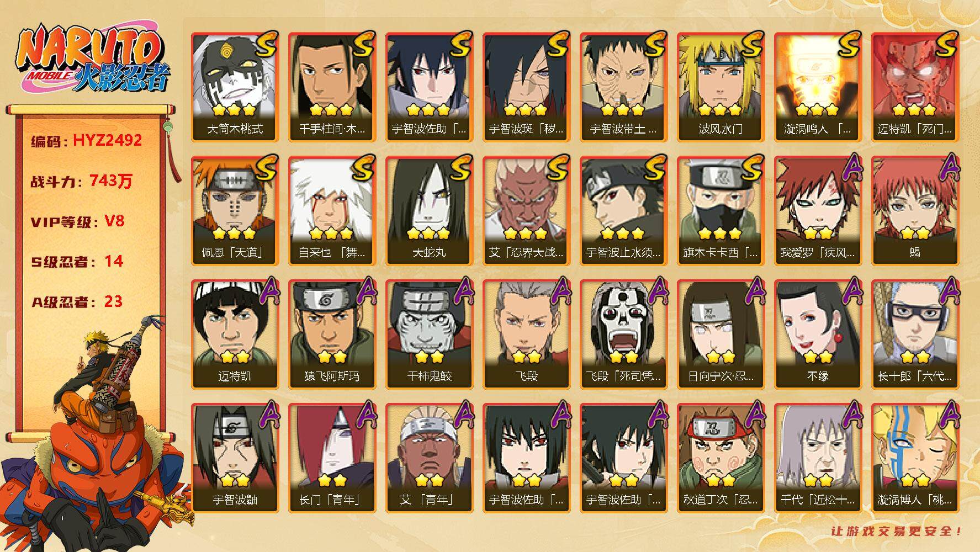This screenshot has width=980, height=552.
Task: Click the 迈特凯 A-rank portrait
Action: (x=235, y=335)
